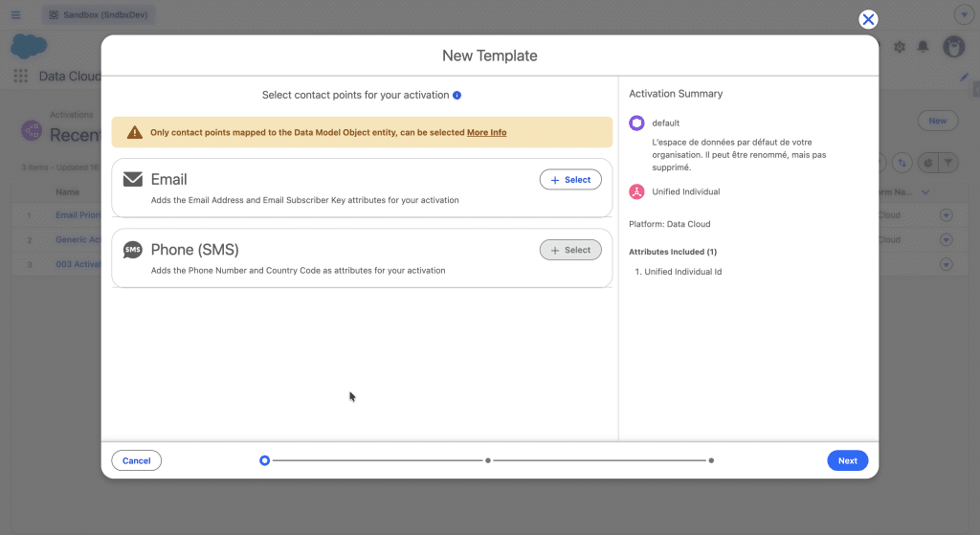Click the user avatar in header
This screenshot has height=535, width=980.
point(953,47)
